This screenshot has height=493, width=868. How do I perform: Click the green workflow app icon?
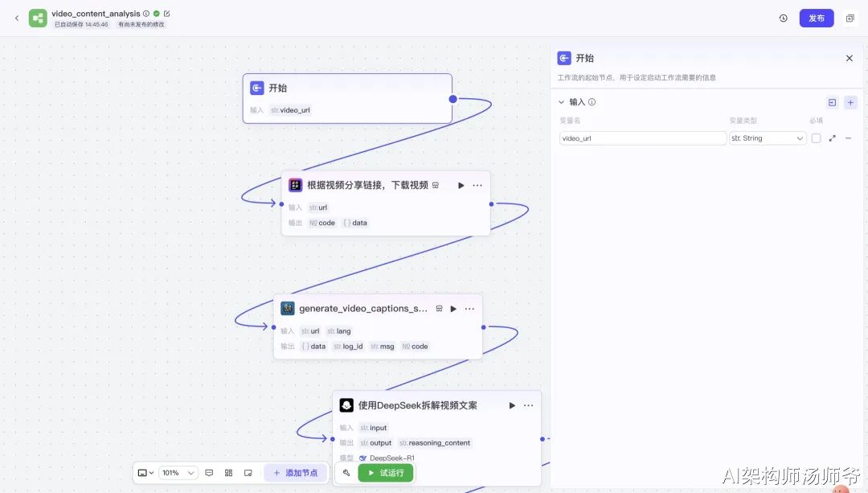38,18
